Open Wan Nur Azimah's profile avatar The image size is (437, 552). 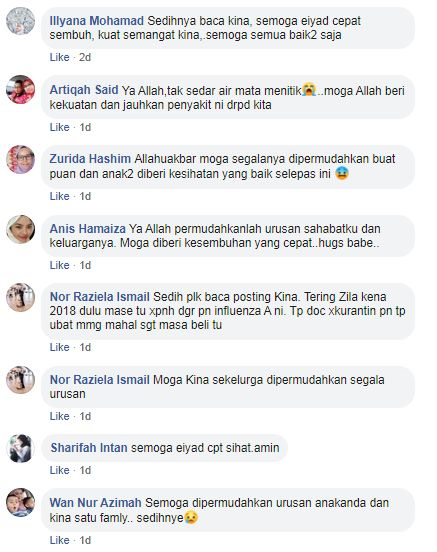point(21,503)
